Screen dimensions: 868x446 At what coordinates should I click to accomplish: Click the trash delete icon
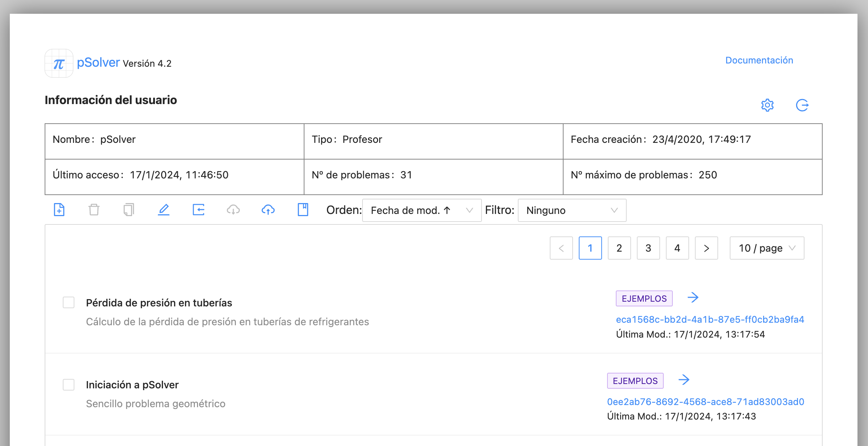94,210
